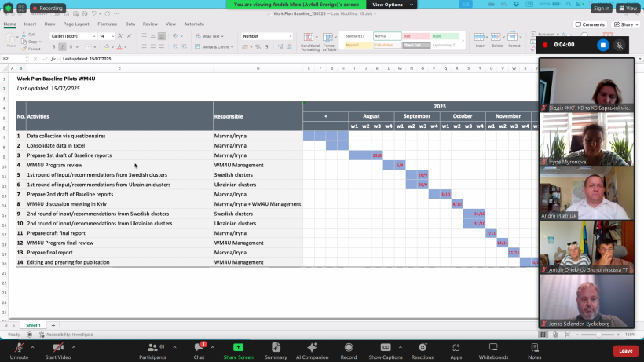Select Andrii Plakhtiak's video thumbnail
Image resolution: width=644 pixels, height=362 pixels.
586,193
